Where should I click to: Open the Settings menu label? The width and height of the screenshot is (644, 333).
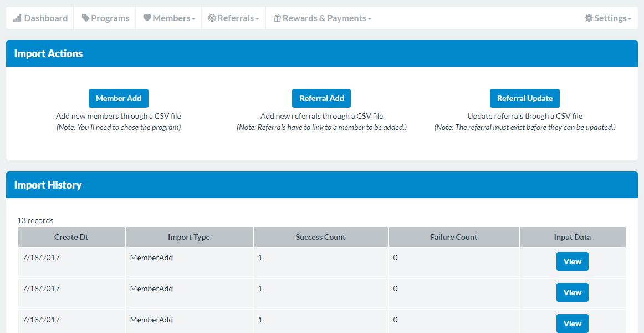pyautogui.click(x=610, y=18)
